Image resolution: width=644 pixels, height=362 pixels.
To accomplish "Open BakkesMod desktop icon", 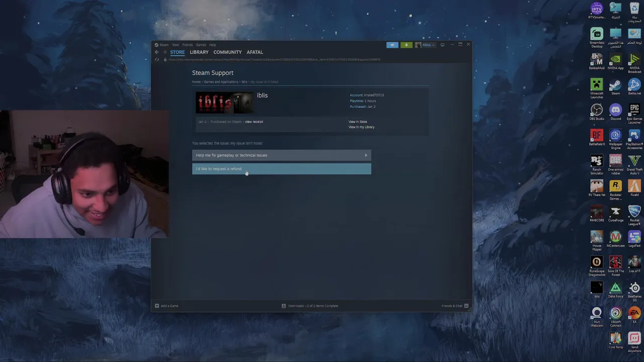I will pos(597,61).
